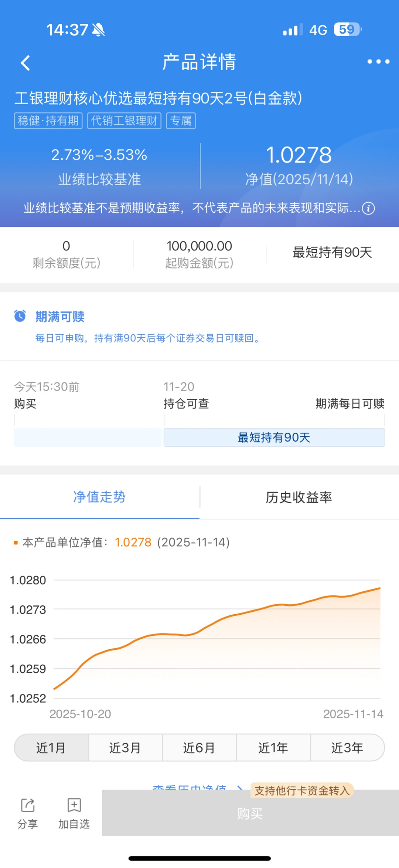This screenshot has height=868, width=399.
Task: Tap the 最短持有90天 holding period bar
Action: 274,438
